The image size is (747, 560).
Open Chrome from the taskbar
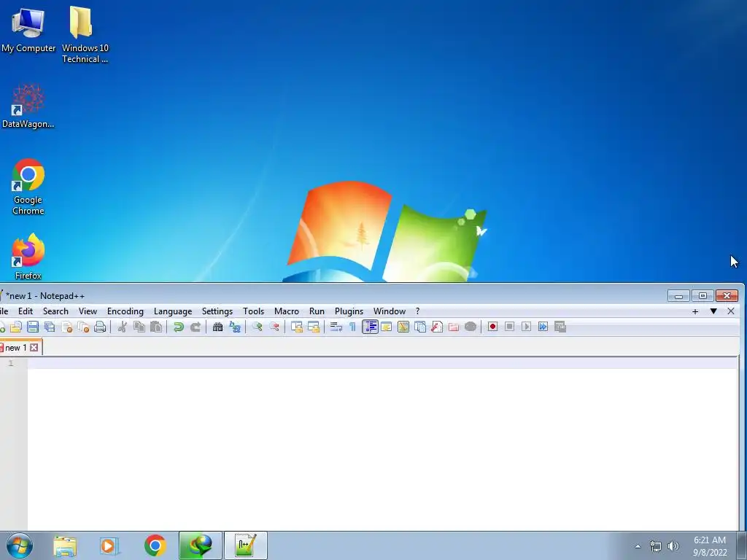pyautogui.click(x=155, y=545)
